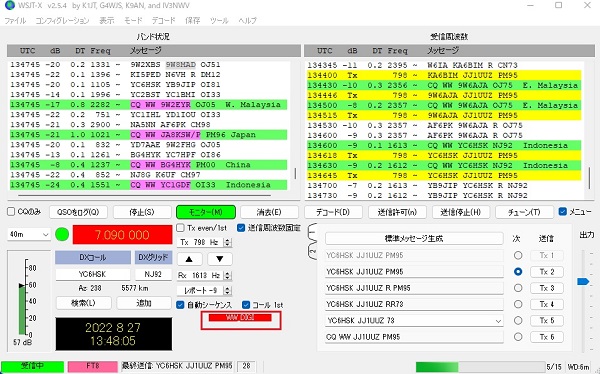Screen dimensions: 600x374
Task: Click the green モニター(M) button
Action: coord(206,212)
